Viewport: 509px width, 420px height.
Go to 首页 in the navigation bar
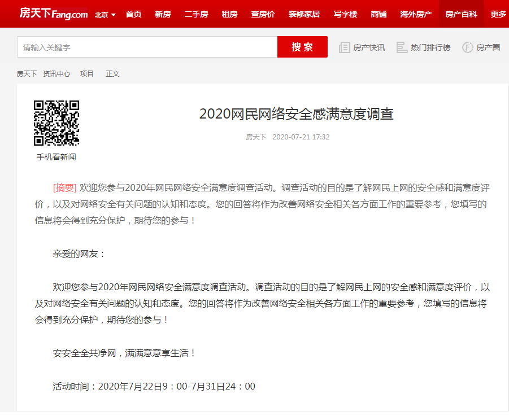point(133,14)
